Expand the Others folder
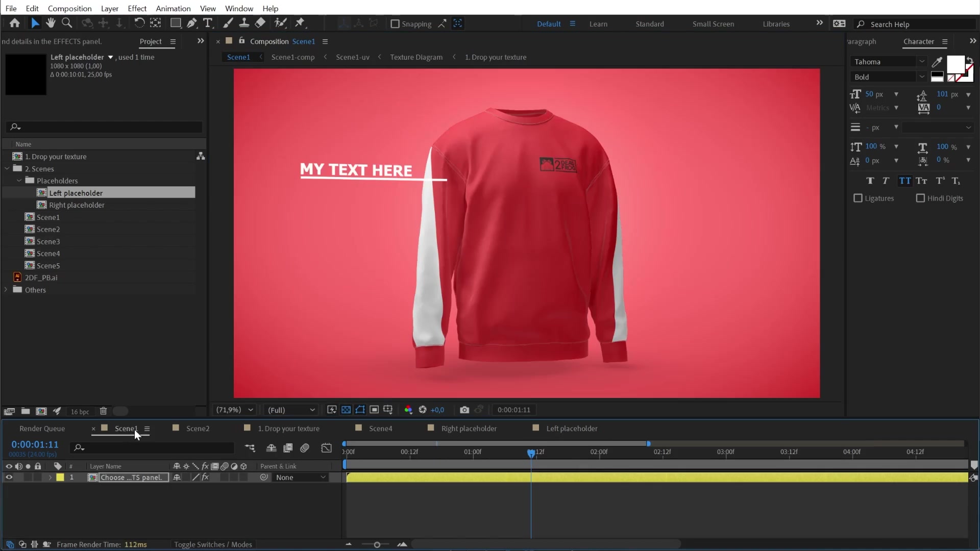 (x=6, y=290)
